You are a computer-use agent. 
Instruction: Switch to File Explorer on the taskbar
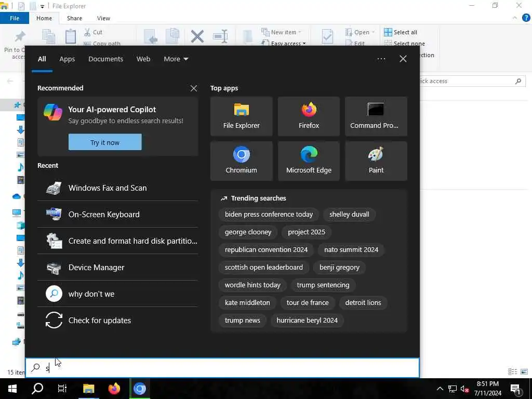88,389
